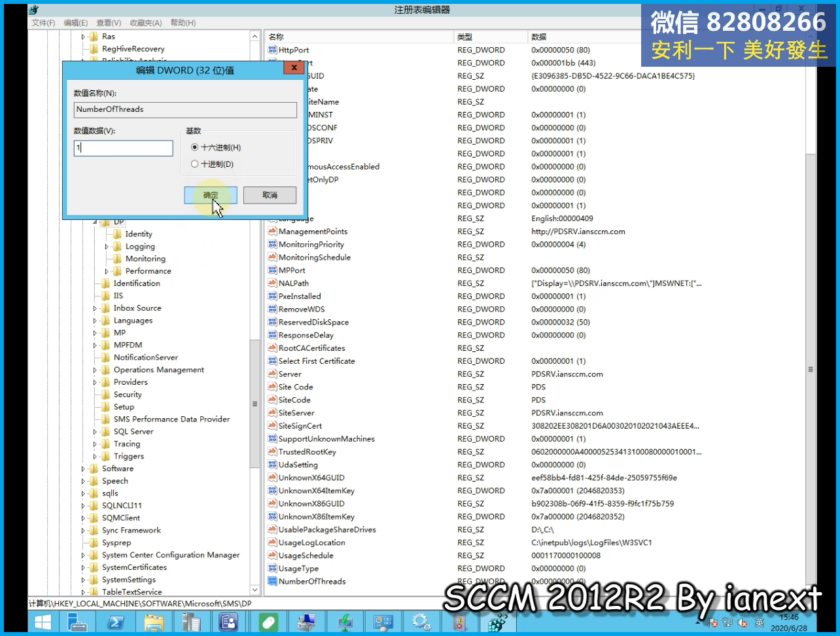The height and width of the screenshot is (636, 840).
Task: Expand the SQL Server tree node
Action: [95, 432]
